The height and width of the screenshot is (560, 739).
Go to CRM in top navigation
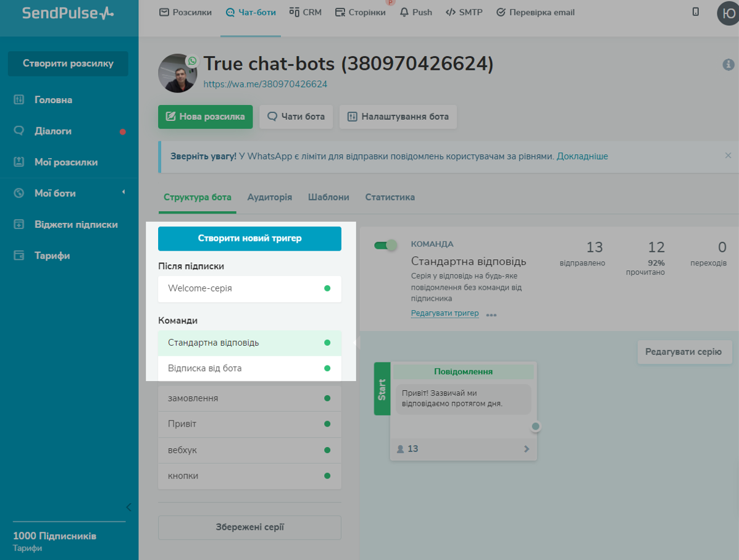click(306, 12)
